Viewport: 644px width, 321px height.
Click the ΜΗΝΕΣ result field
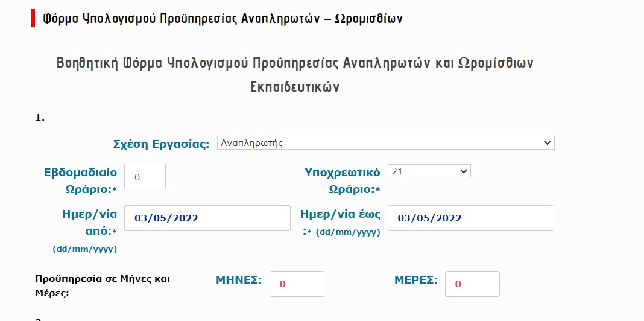click(297, 284)
